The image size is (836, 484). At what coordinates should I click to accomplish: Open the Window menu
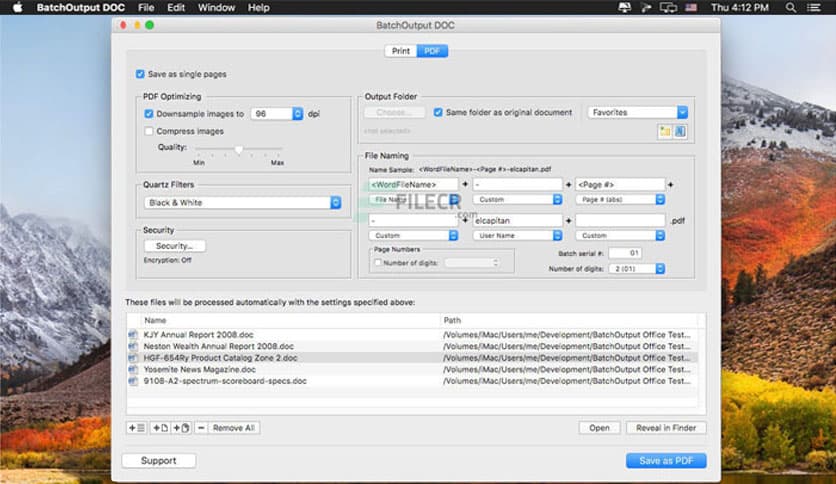click(216, 7)
